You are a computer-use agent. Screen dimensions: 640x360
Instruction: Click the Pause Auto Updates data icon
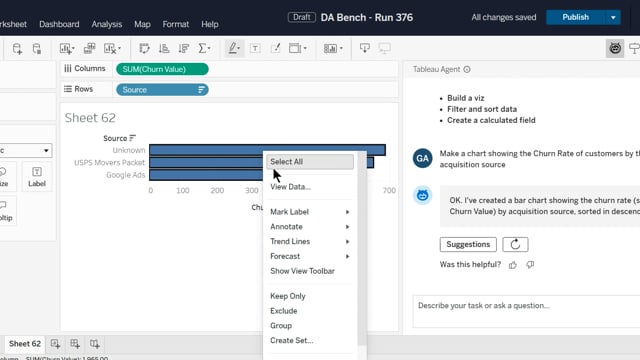[x=37, y=49]
